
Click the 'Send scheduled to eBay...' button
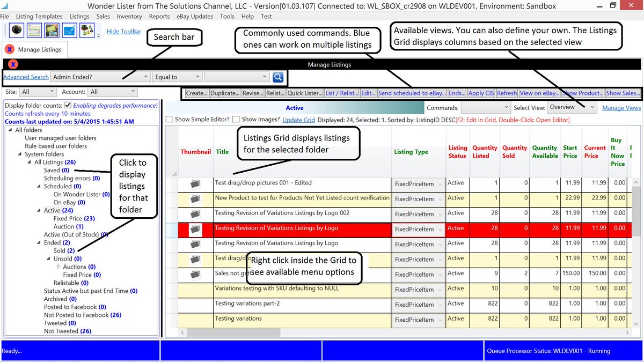point(412,93)
